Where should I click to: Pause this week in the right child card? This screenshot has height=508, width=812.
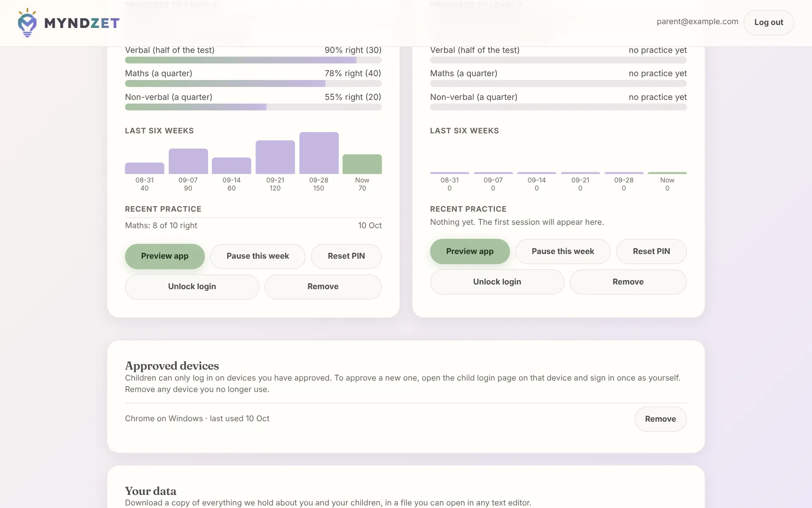point(563,251)
